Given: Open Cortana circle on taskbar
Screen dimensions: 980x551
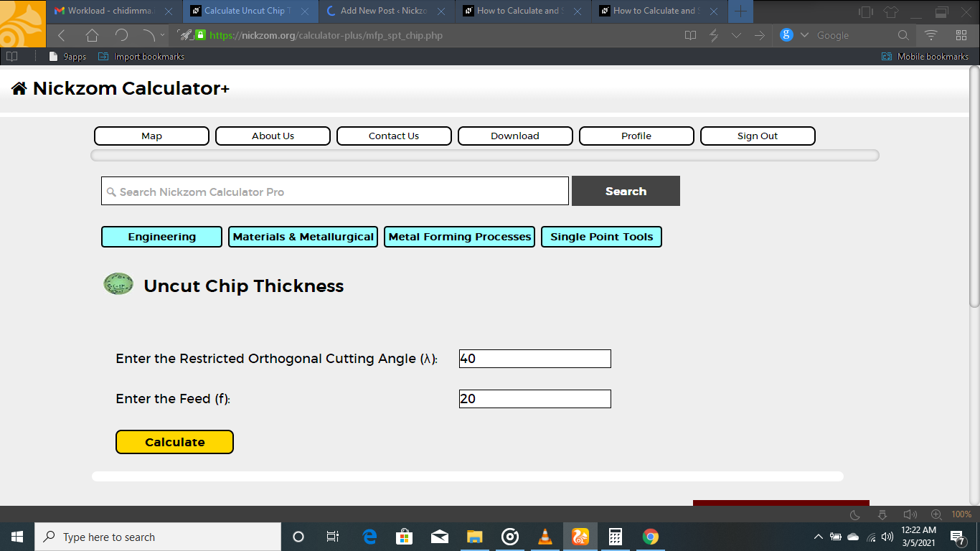Looking at the screenshot, I should (x=298, y=537).
